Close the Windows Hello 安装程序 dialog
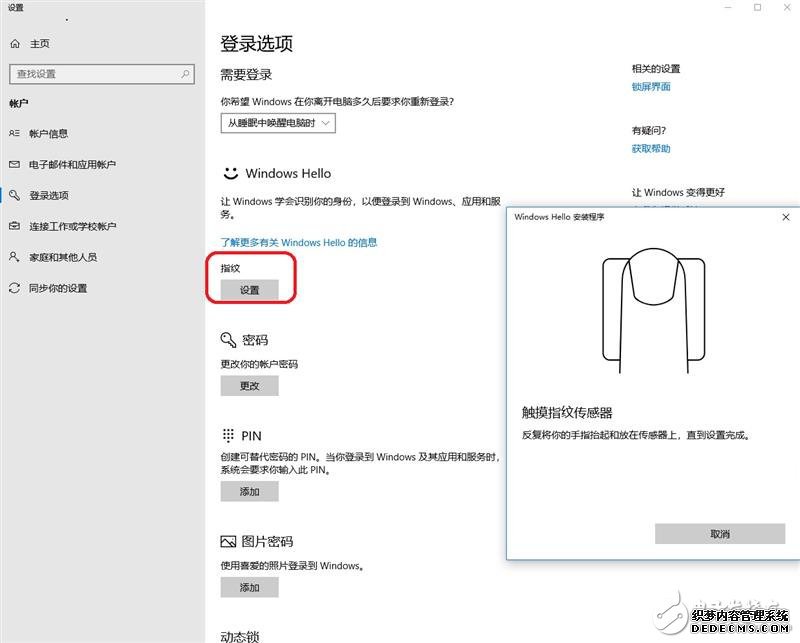The image size is (800, 643). tap(786, 217)
